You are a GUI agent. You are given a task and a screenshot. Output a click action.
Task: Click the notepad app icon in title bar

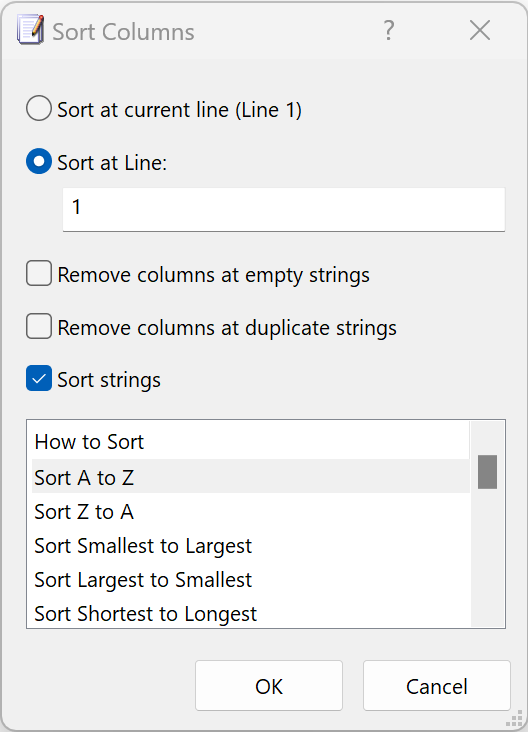pos(31,30)
